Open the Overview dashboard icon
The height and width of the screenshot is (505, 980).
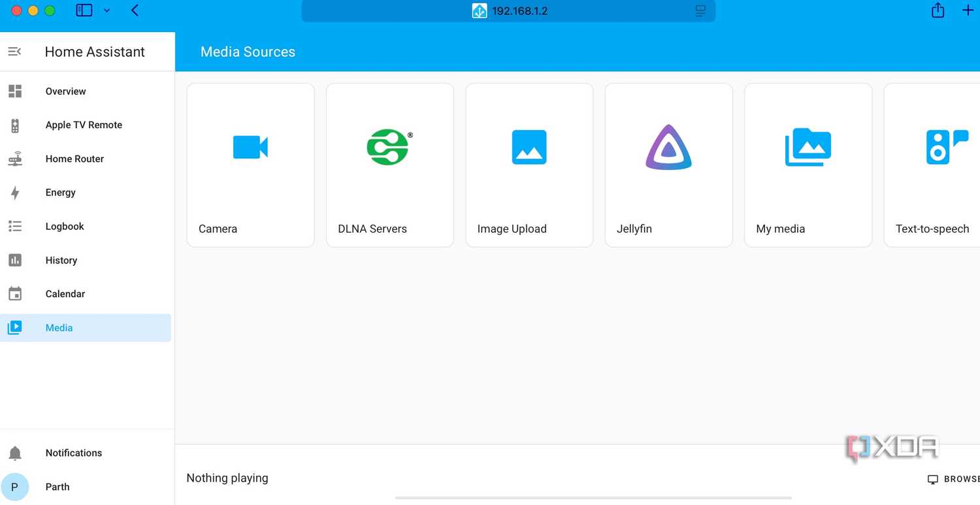pyautogui.click(x=15, y=91)
